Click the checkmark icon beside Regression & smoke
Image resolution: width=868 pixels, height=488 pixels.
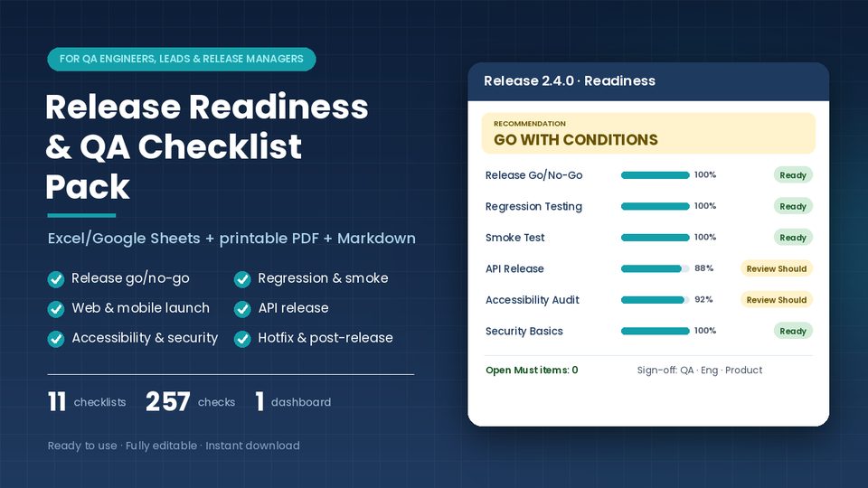click(x=242, y=279)
